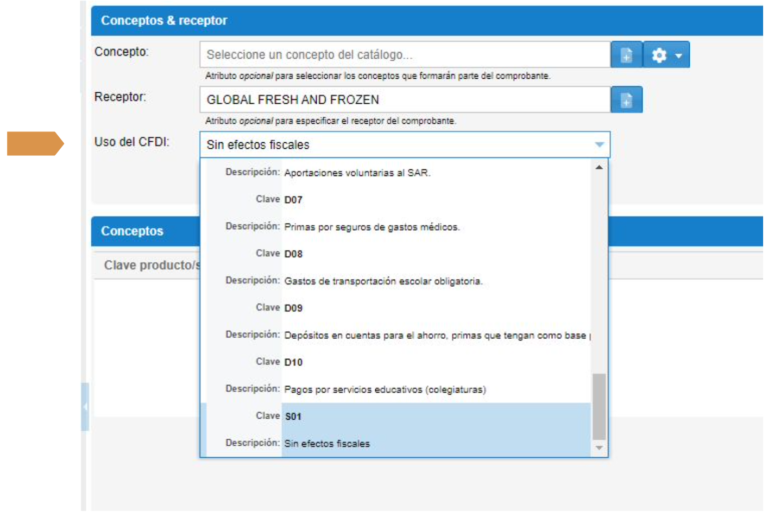Screen dimensions: 768x518
Task: Select the D10 clave option
Action: coord(293,362)
